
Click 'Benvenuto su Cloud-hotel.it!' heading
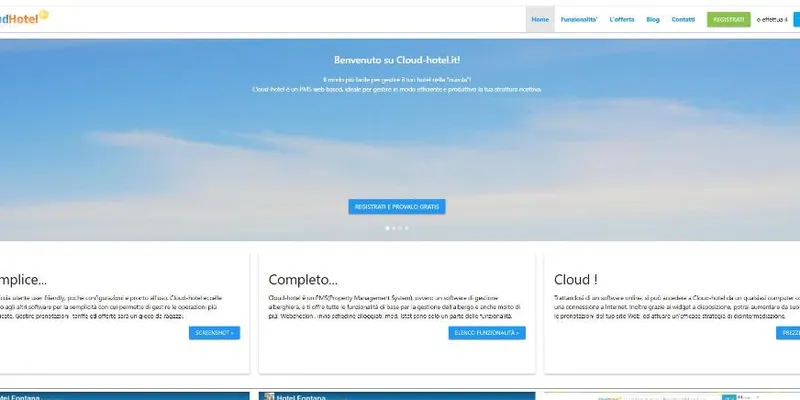[397, 60]
